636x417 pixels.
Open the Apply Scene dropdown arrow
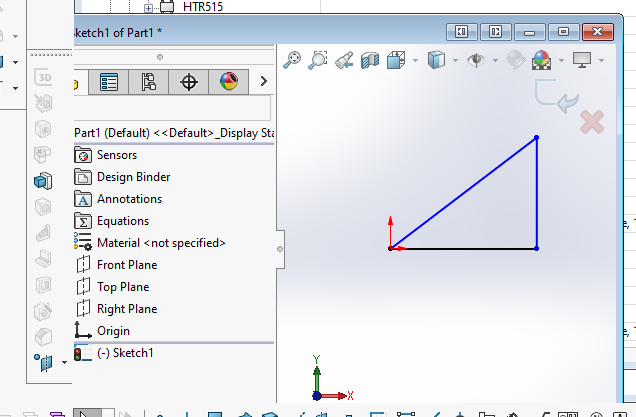click(x=559, y=62)
